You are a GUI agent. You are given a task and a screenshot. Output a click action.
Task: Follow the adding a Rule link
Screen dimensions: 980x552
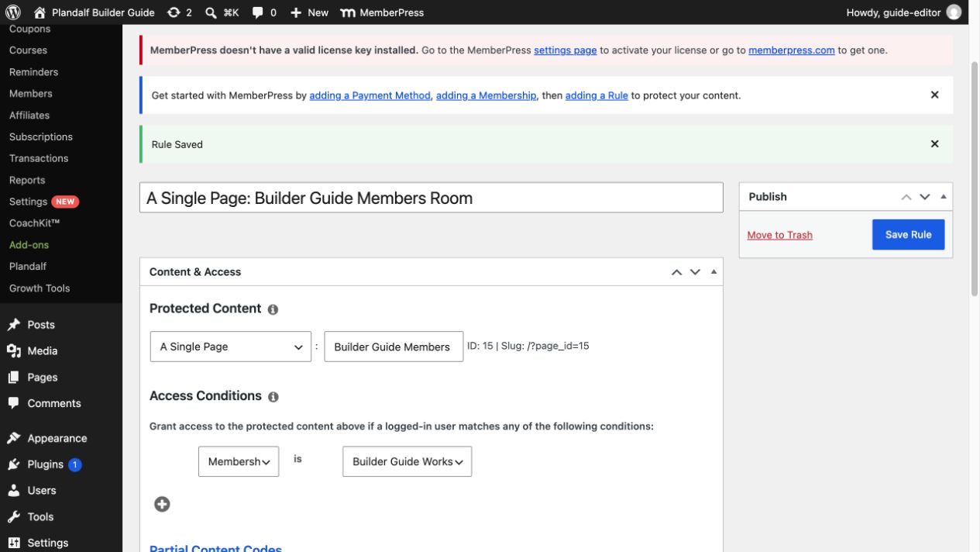coord(597,95)
